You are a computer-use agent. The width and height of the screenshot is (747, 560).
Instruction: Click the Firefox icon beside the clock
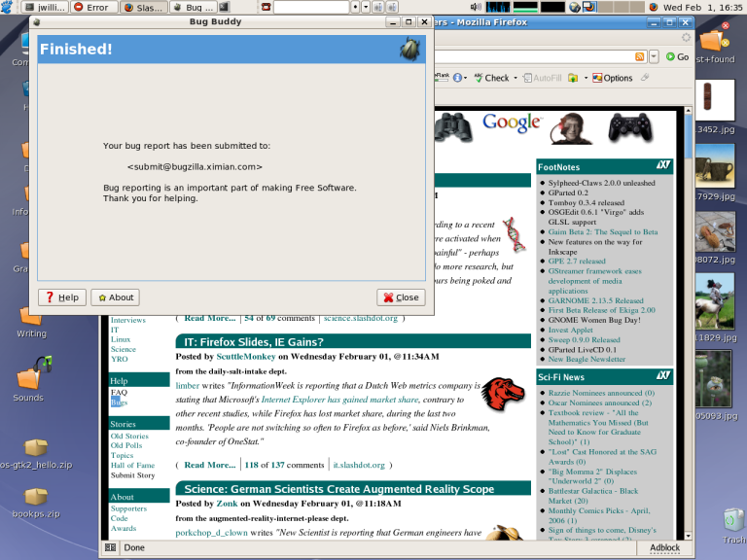[x=654, y=7]
